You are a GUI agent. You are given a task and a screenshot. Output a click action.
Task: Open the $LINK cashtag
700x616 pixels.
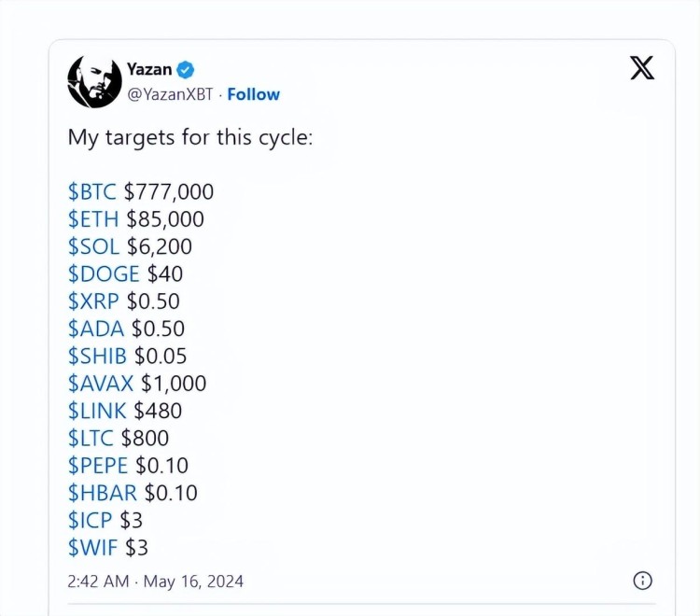tap(97, 411)
